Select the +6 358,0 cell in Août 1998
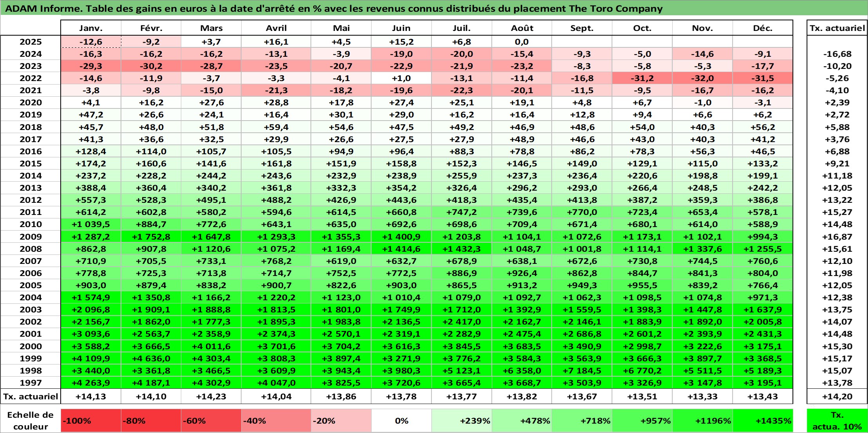Screen dimensions: 868x433 (522, 370)
